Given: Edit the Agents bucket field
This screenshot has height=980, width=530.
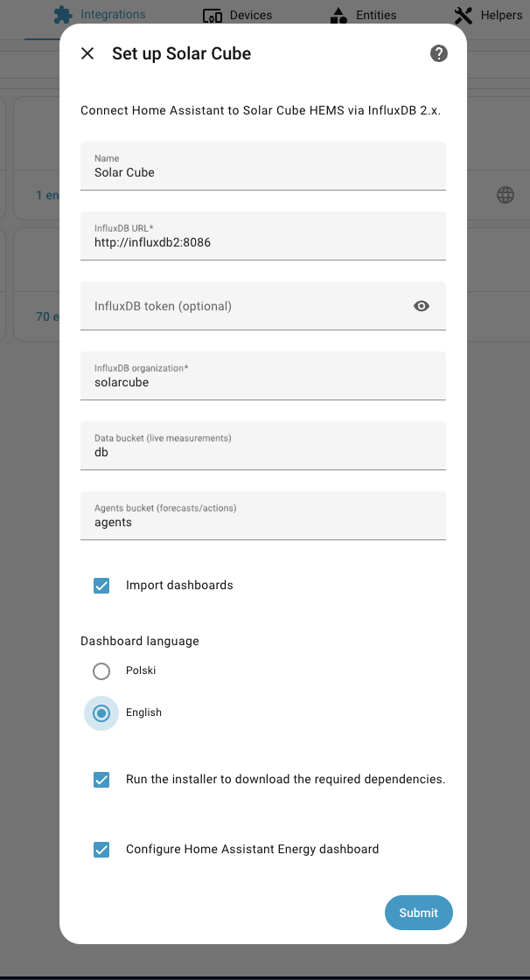Looking at the screenshot, I should click(x=263, y=516).
